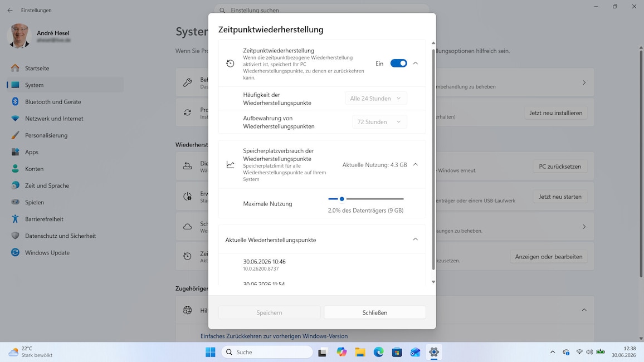Click PC zurücksetzen button
This screenshot has height=362, width=644.
click(x=560, y=167)
